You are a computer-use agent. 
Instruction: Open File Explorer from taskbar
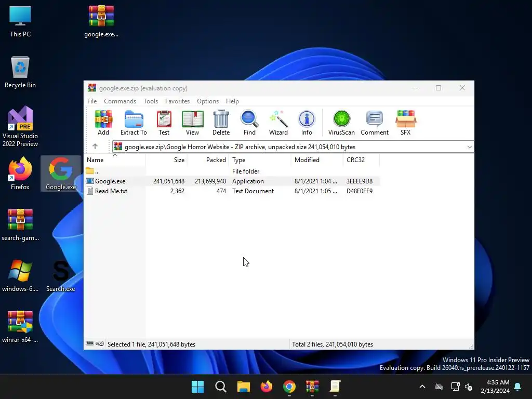(243, 387)
